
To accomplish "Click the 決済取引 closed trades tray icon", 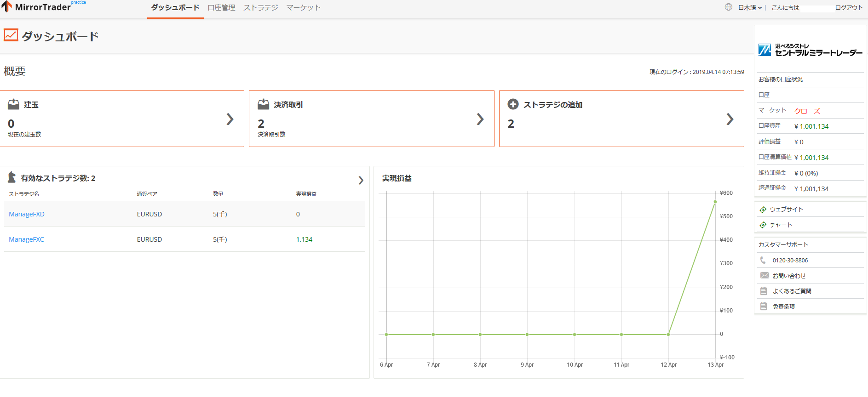I will click(264, 104).
